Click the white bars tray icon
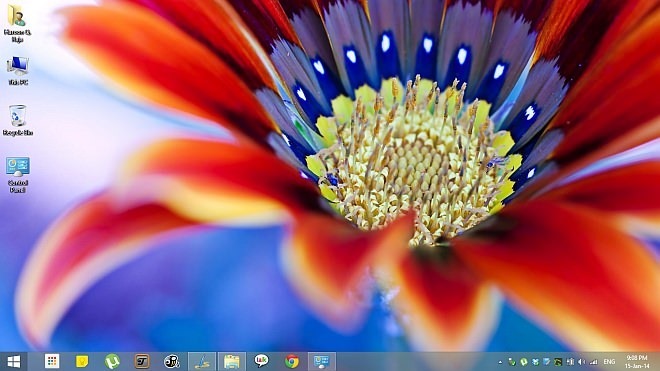The height and width of the screenshot is (371, 660). 570,362
